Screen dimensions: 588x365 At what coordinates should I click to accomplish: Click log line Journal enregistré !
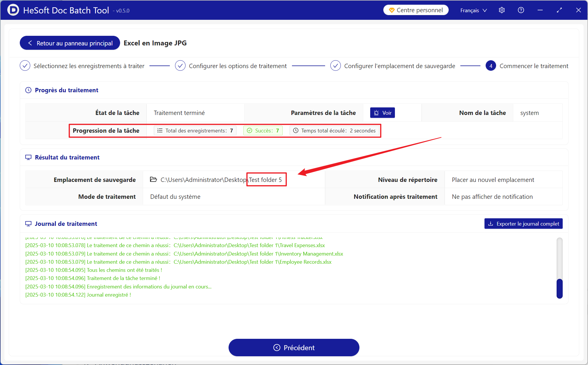tap(78, 295)
